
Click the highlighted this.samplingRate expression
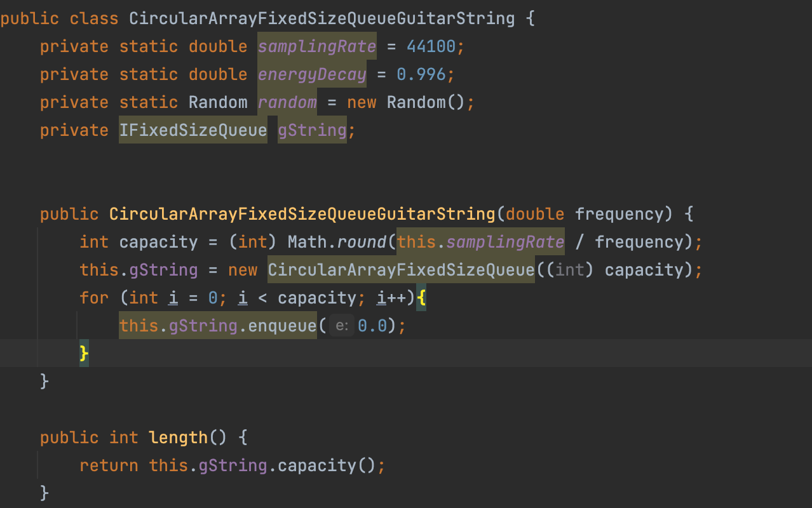point(480,242)
